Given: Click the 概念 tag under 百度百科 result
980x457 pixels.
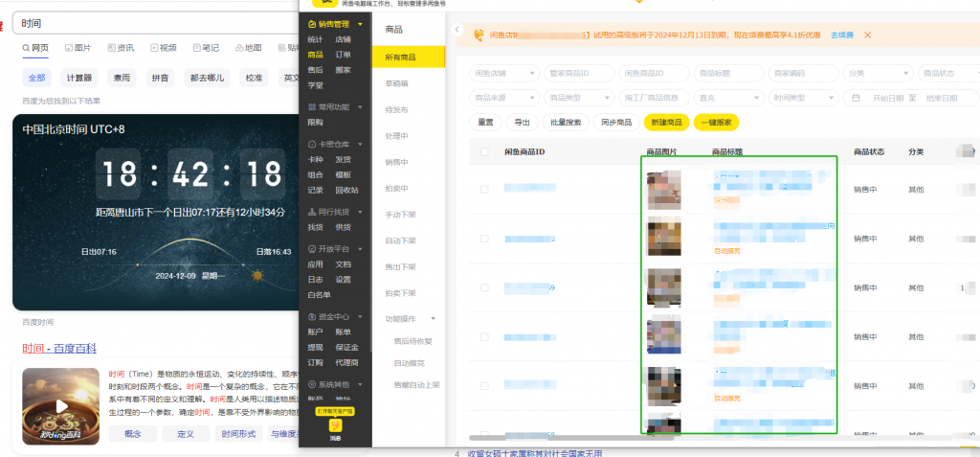Looking at the screenshot, I should 132,434.
